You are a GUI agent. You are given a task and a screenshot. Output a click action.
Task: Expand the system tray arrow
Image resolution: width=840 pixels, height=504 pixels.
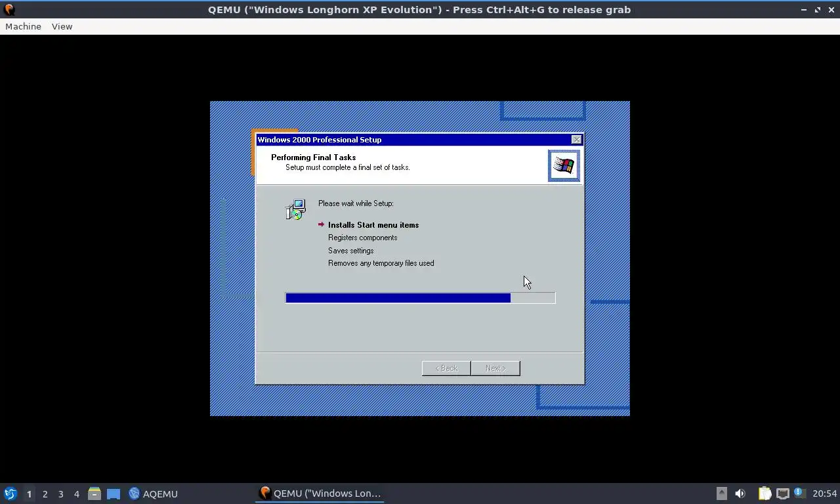[x=721, y=493]
